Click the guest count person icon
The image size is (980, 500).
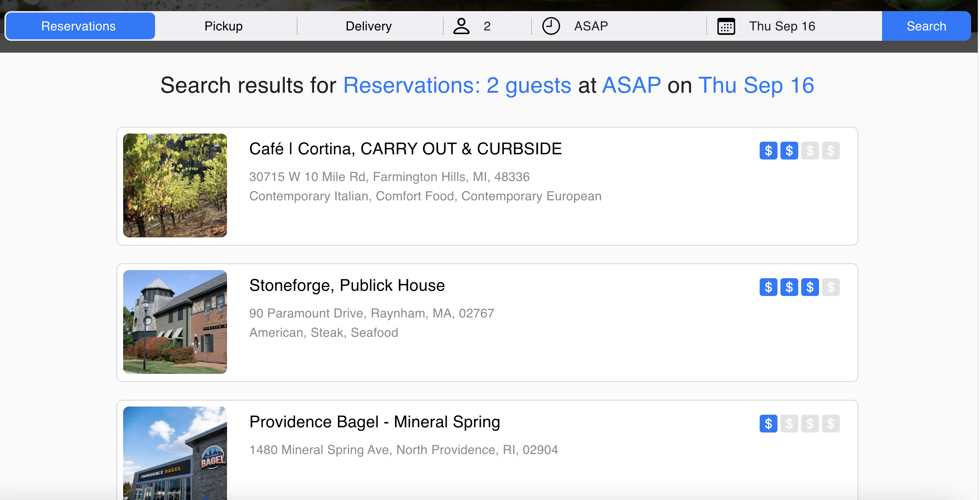pyautogui.click(x=461, y=26)
